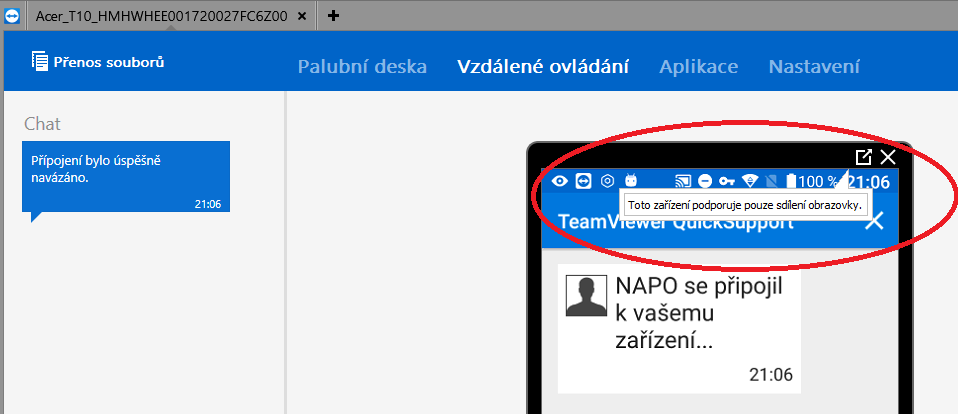Close the Acer_T10 session tab

pos(307,16)
